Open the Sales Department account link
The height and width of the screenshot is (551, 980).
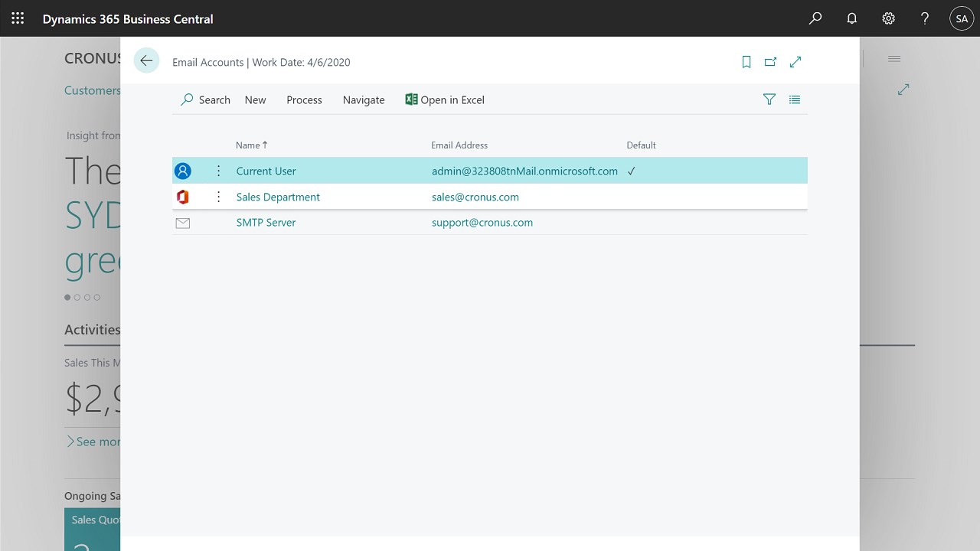tap(278, 197)
